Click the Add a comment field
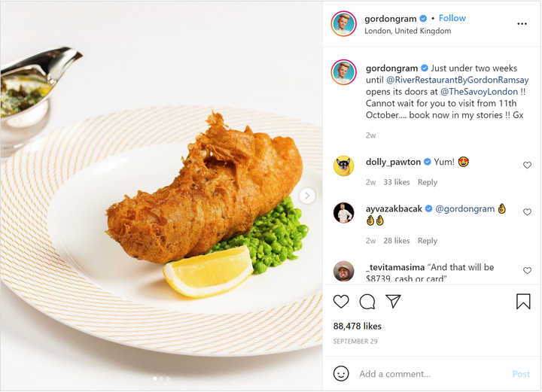The height and width of the screenshot is (392, 542). tap(429, 374)
